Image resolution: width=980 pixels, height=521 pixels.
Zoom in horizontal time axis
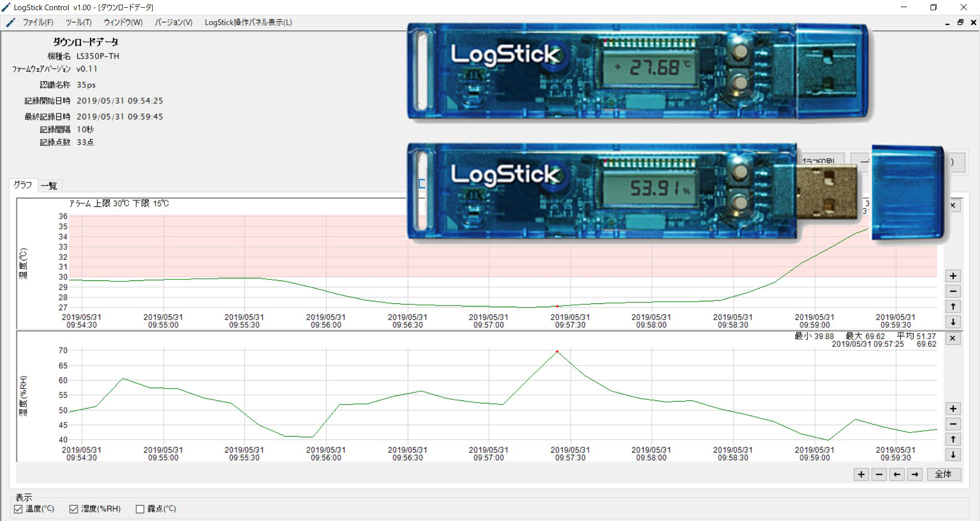(861, 475)
